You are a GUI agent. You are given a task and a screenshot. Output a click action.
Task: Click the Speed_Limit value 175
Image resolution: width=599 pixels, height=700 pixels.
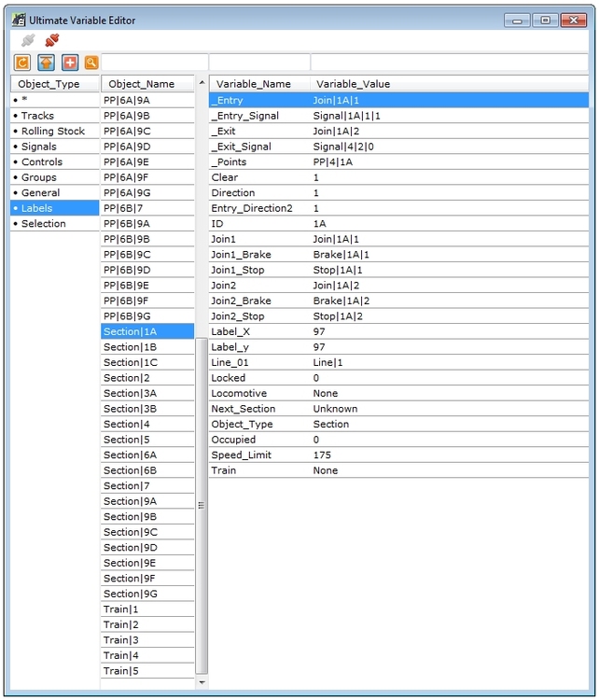(x=322, y=455)
